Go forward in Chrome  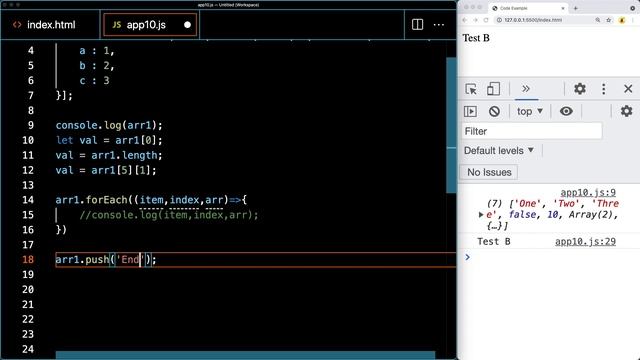pyautogui.click(x=475, y=20)
